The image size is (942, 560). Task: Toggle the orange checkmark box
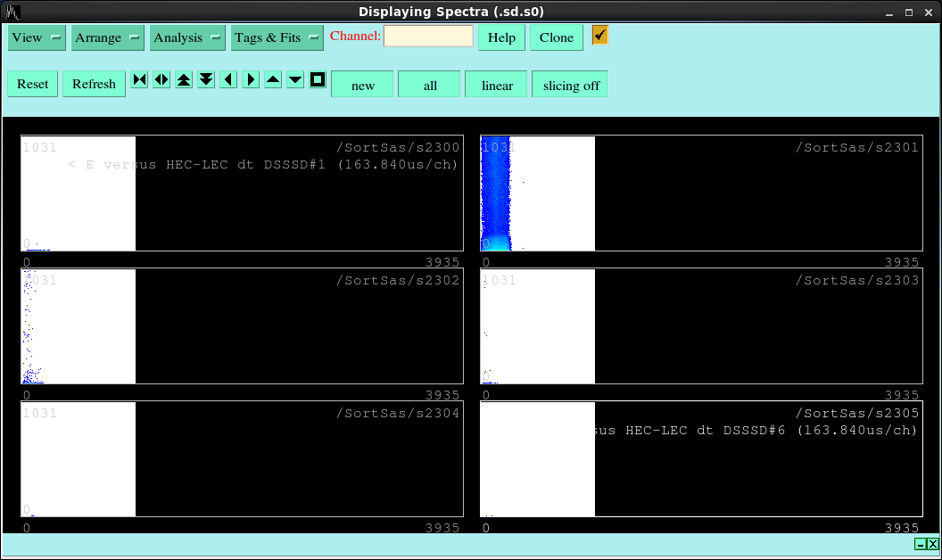(599, 35)
